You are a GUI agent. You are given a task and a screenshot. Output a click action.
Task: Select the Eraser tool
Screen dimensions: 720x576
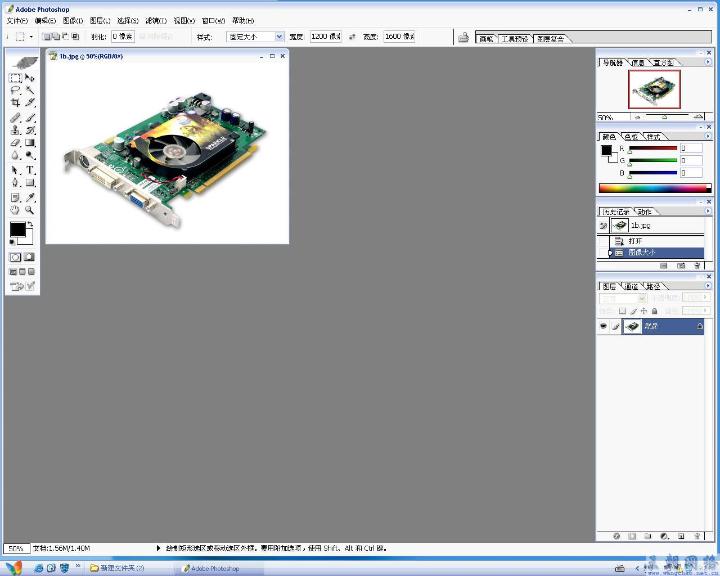(x=15, y=143)
